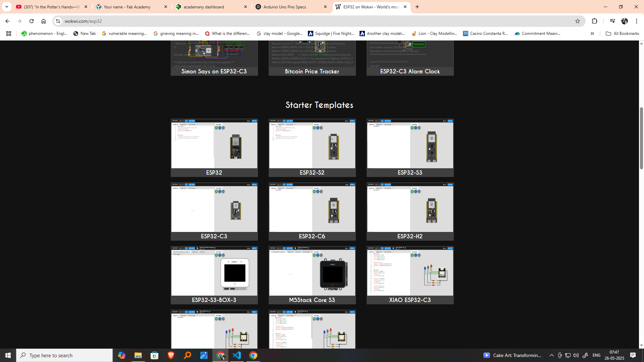The height and width of the screenshot is (362, 644).
Task: Open the XIAO ESP32-C3 template
Action: point(410,275)
